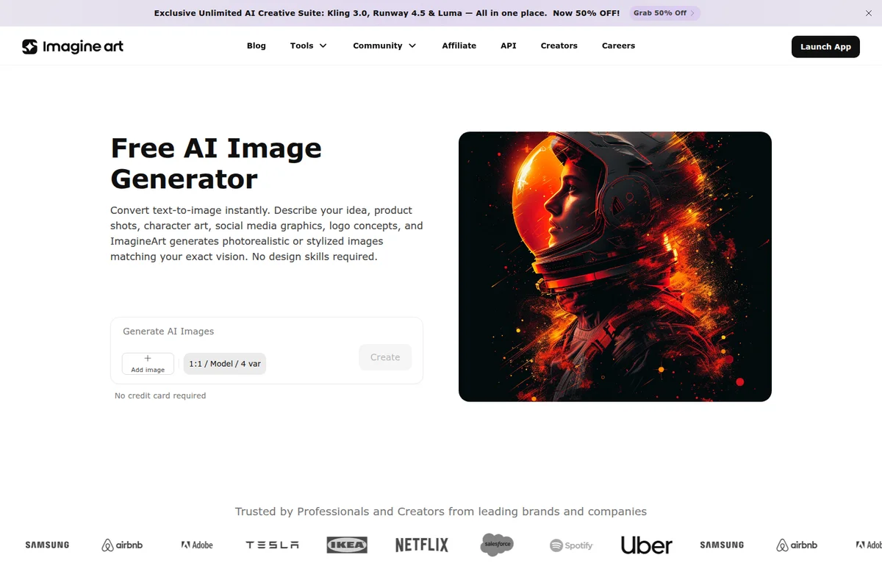Click the astronaut hero image
882x588 pixels.
[x=614, y=266]
